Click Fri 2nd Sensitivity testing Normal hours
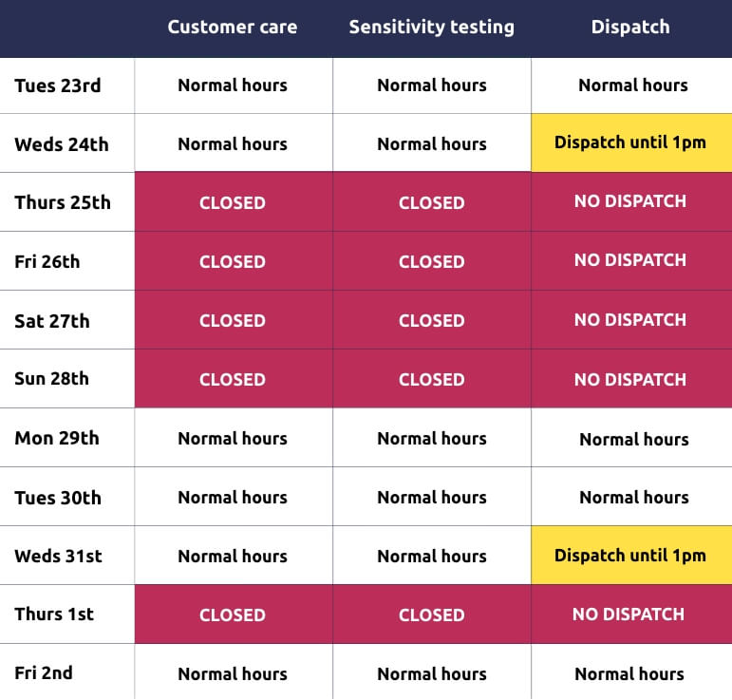 tap(432, 673)
